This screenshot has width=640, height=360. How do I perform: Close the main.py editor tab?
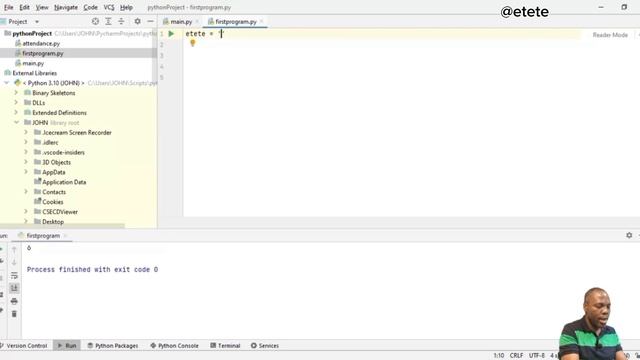[x=197, y=22]
